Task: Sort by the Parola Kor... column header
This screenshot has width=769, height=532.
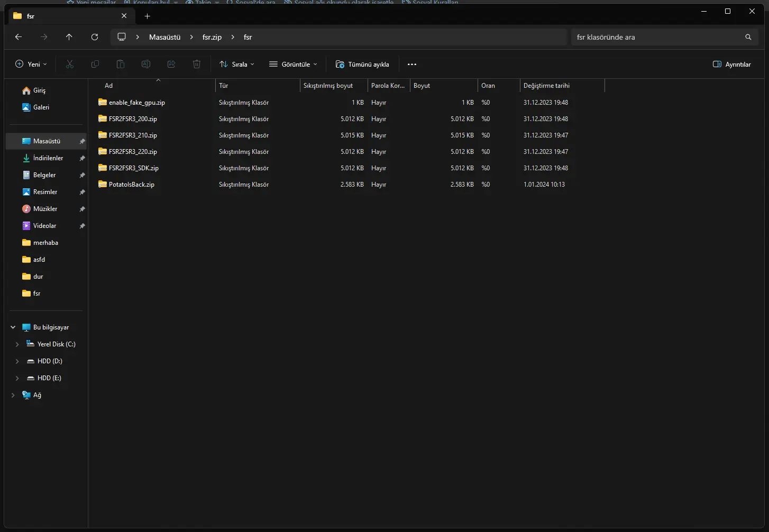Action: [x=389, y=86]
